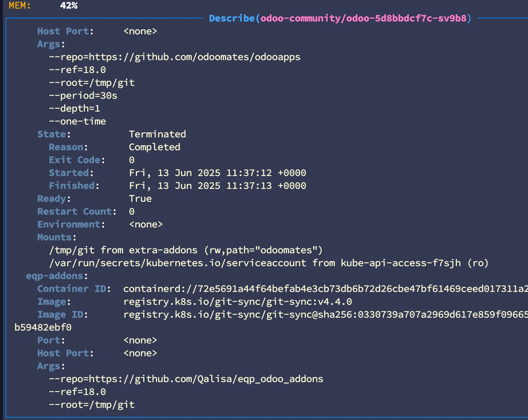Click the --repo Qalisa/eqp_odoo_addons argument line
The width and height of the screenshot is (528, 420).
point(186,379)
